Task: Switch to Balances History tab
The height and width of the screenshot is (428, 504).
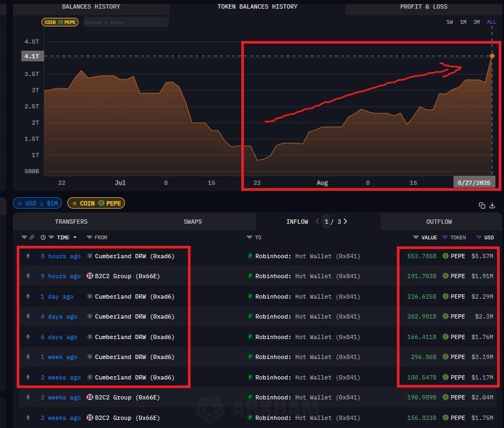Action: pos(91,7)
